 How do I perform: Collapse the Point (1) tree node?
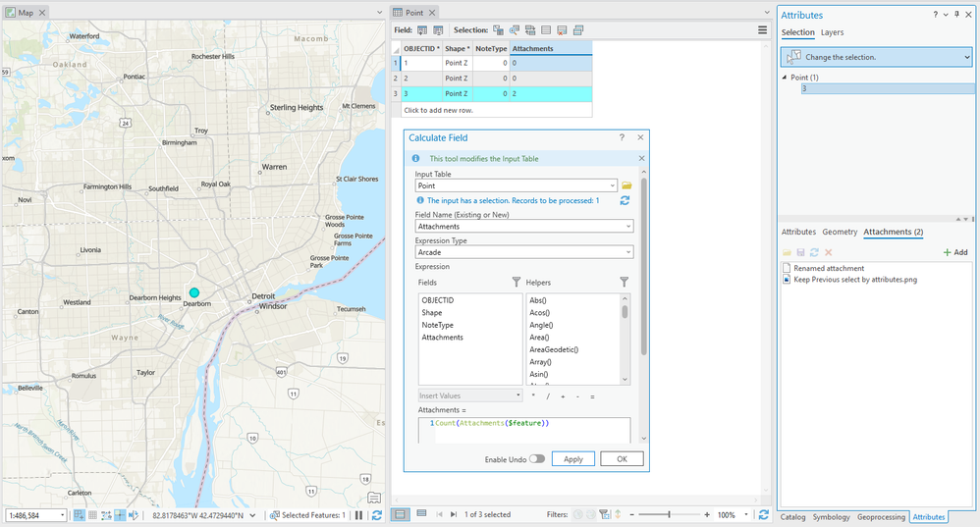coord(784,77)
